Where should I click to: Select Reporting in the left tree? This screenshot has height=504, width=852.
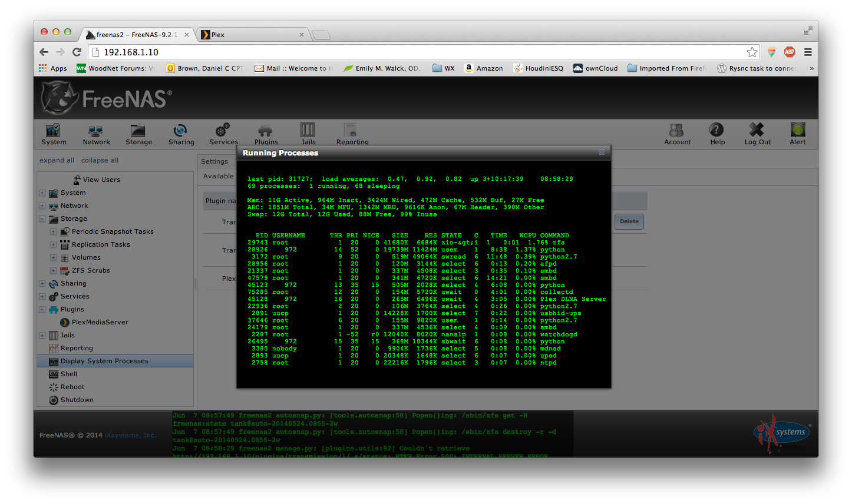click(71, 349)
